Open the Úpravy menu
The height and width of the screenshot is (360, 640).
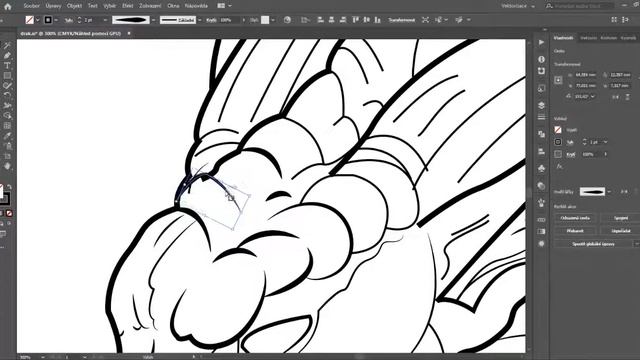click(53, 6)
